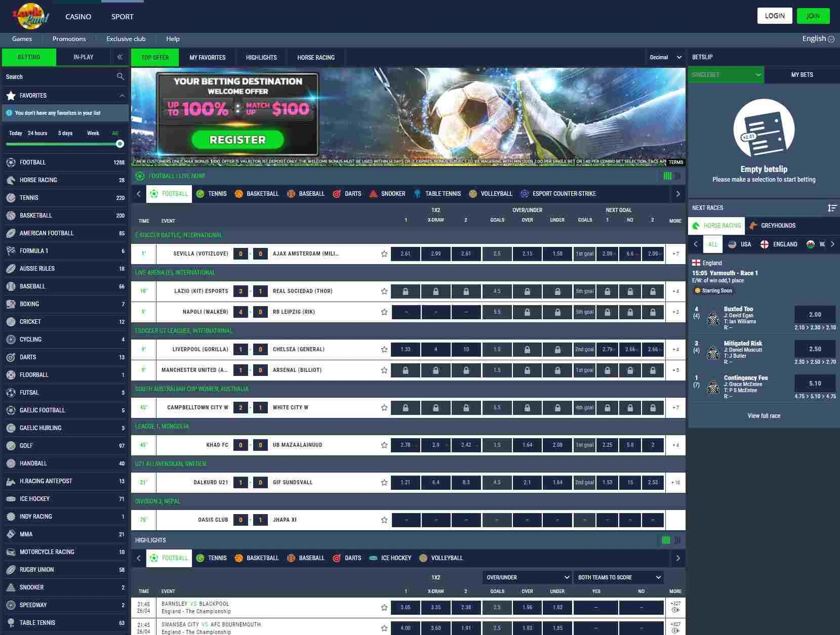Viewport: 840px width, 635px height.
Task: Open View full race link
Action: click(764, 416)
